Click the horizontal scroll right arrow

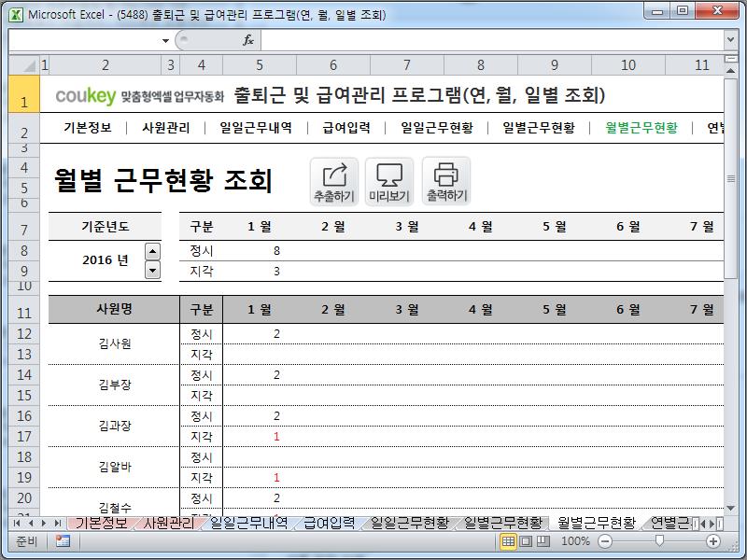click(712, 524)
